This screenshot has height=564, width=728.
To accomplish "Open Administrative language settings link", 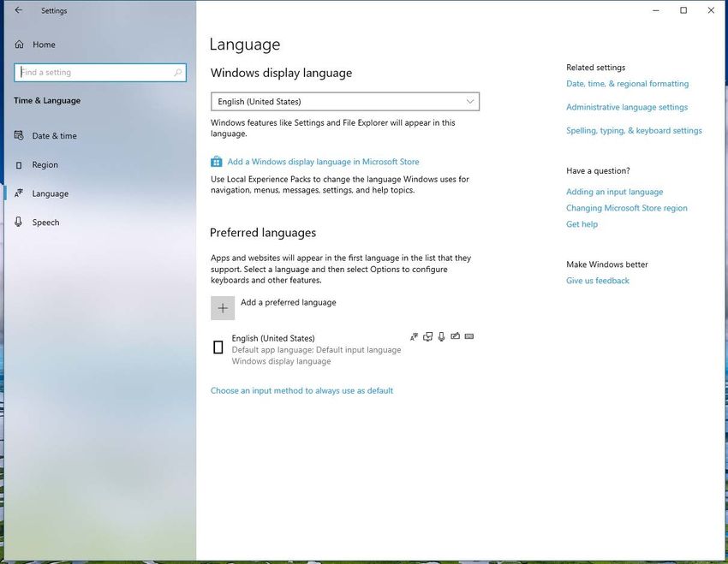I will click(x=627, y=107).
